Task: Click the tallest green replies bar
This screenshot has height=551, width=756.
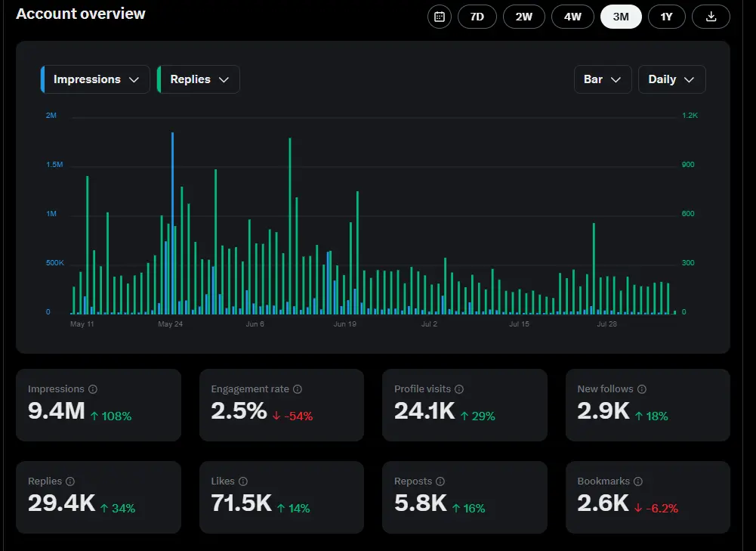Action: [290, 226]
